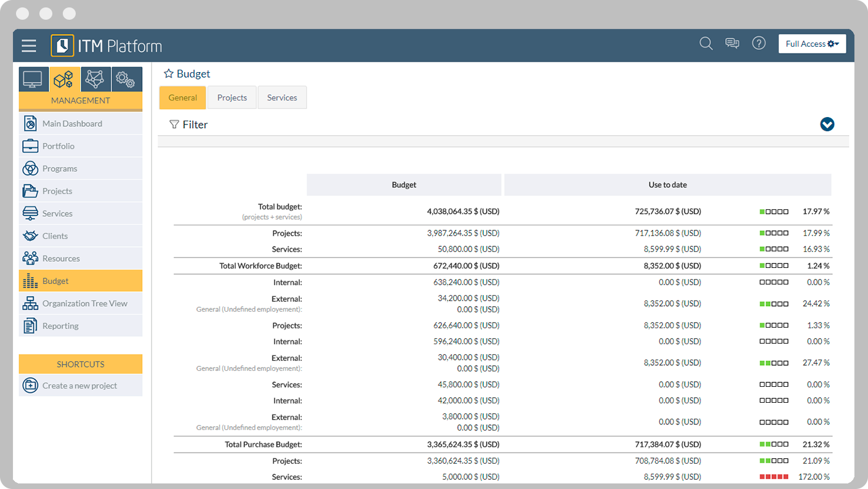Screen dimensions: 868x489
Task: Open Main Dashboard in sidebar
Action: click(x=81, y=123)
